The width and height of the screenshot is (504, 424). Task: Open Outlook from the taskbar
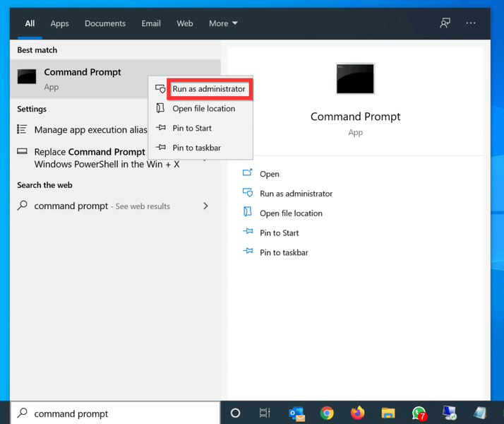(x=296, y=413)
